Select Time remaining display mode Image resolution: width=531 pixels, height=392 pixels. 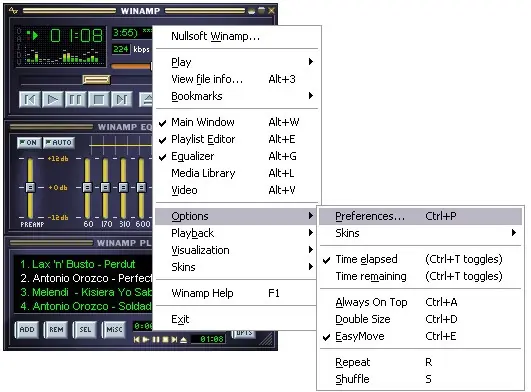pyautogui.click(x=420, y=276)
